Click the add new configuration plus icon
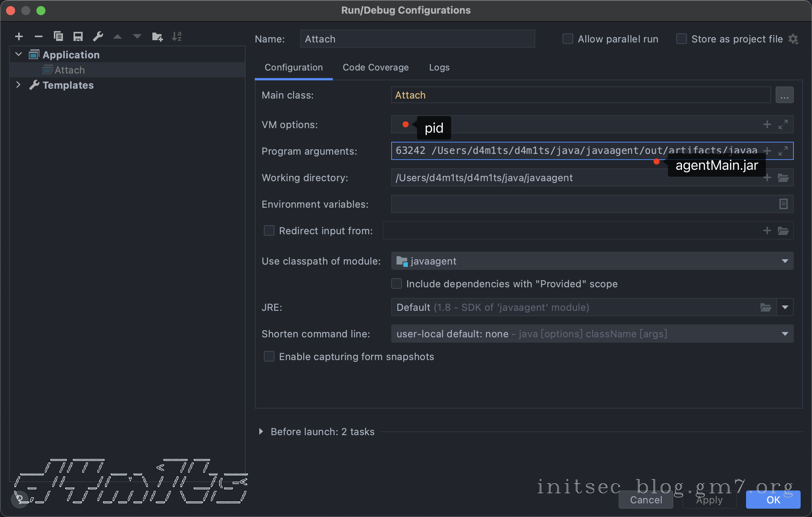 tap(19, 36)
